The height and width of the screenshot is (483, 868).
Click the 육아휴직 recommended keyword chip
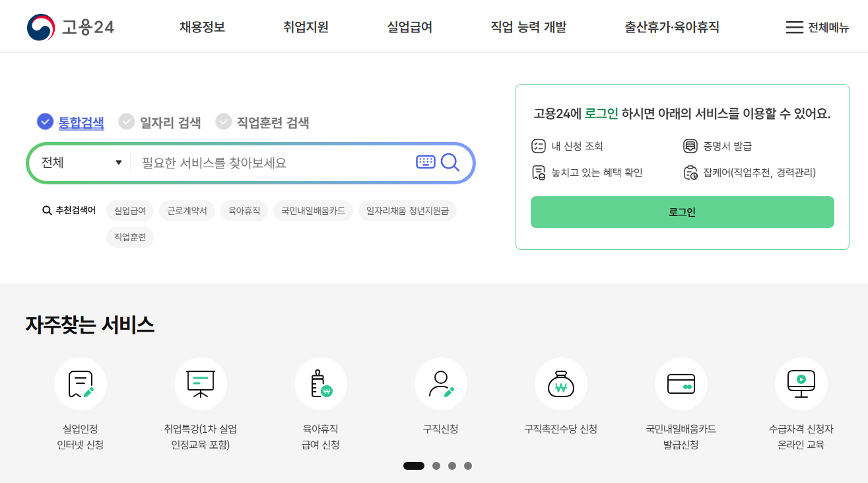244,211
